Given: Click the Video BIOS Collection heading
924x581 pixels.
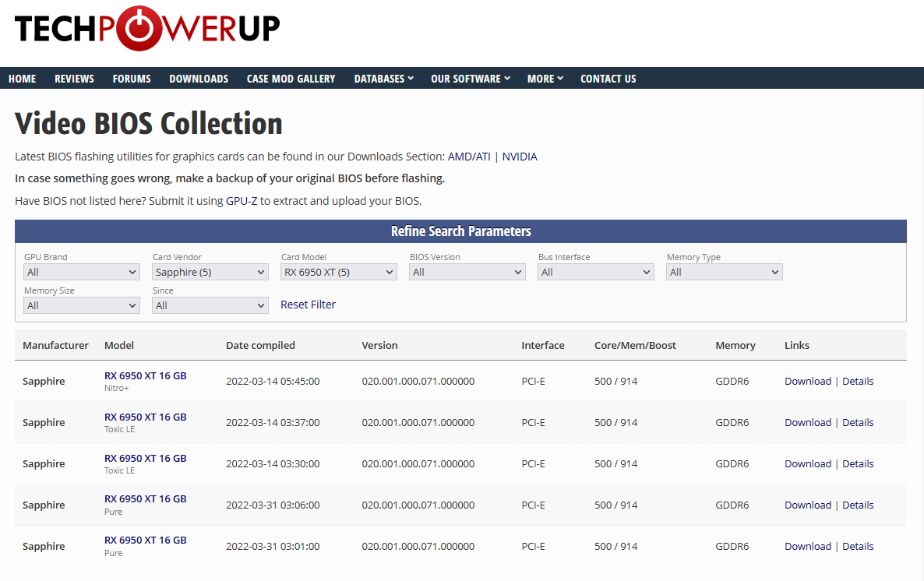Looking at the screenshot, I should click(149, 123).
